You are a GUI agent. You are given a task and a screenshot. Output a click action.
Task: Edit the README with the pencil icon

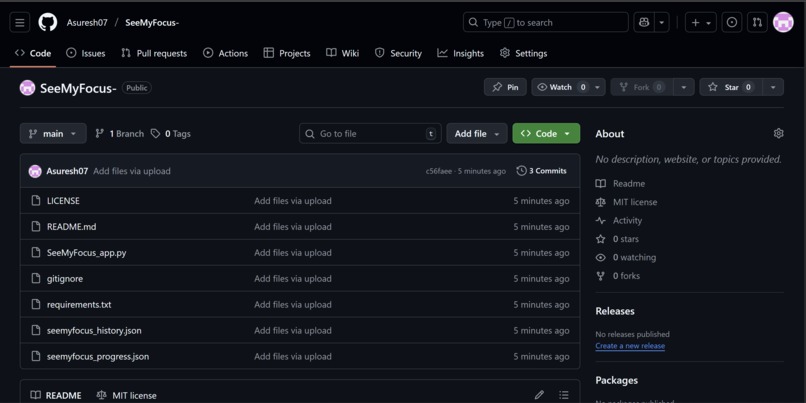click(x=539, y=395)
